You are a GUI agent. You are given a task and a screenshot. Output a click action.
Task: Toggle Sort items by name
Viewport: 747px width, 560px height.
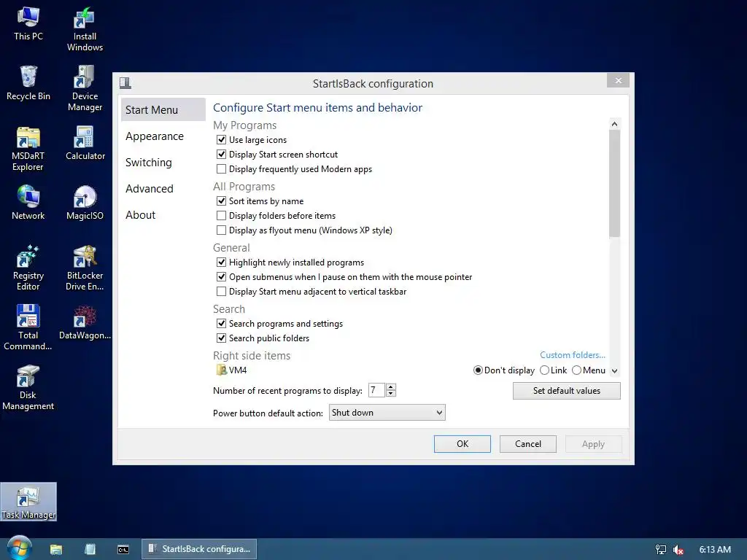(x=221, y=201)
